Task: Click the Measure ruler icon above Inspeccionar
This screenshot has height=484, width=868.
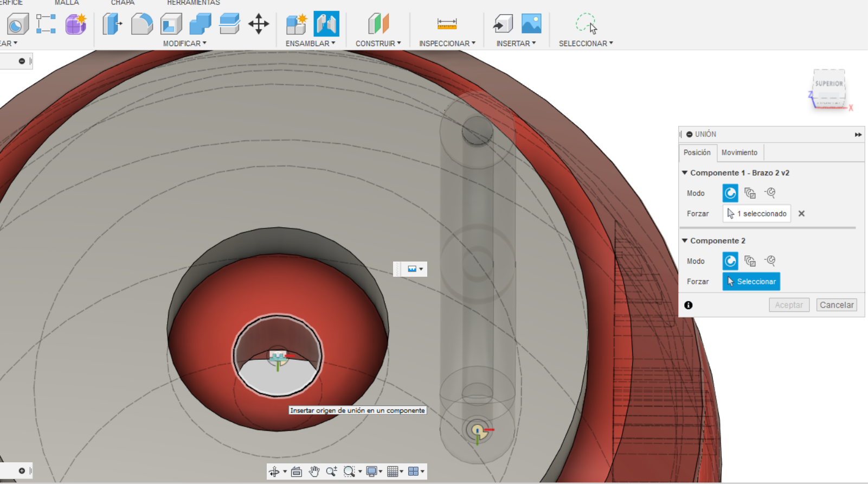Action: (x=447, y=24)
